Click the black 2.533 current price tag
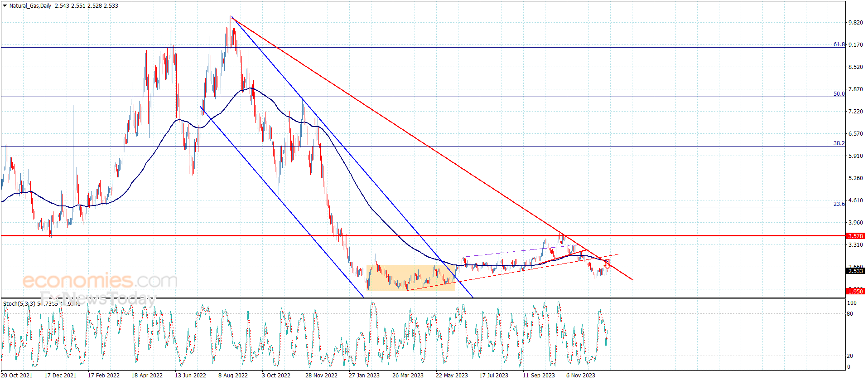Image resolution: width=868 pixels, height=381 pixels. coord(855,271)
